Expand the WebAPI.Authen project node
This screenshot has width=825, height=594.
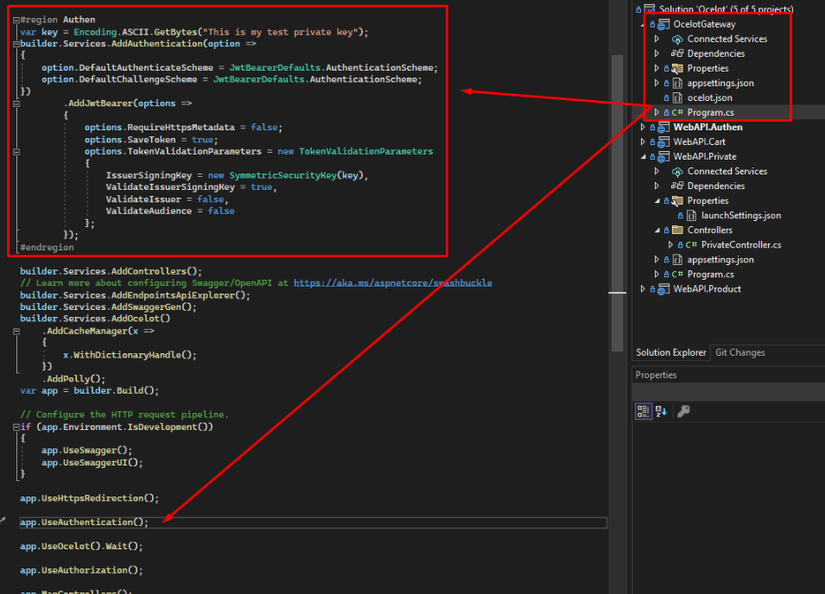(x=643, y=127)
